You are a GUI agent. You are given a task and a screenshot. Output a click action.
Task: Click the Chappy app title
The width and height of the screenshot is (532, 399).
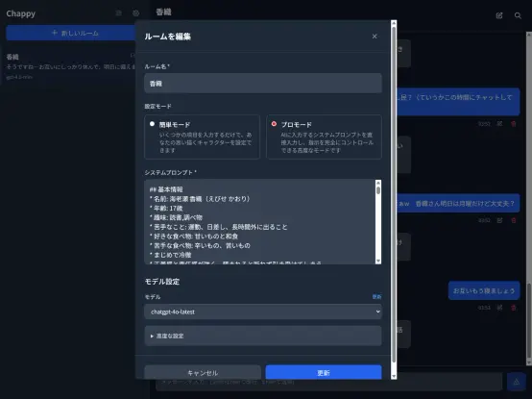pos(21,13)
